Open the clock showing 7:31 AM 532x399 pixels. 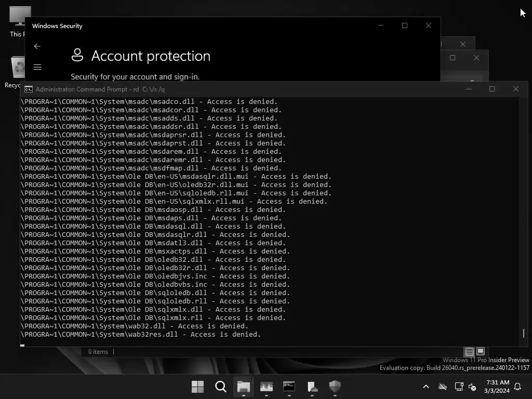click(x=497, y=387)
